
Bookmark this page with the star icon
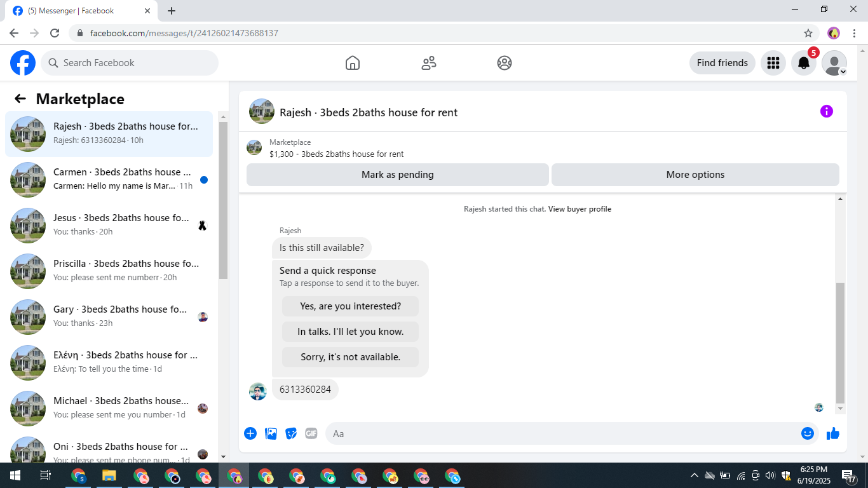[808, 33]
